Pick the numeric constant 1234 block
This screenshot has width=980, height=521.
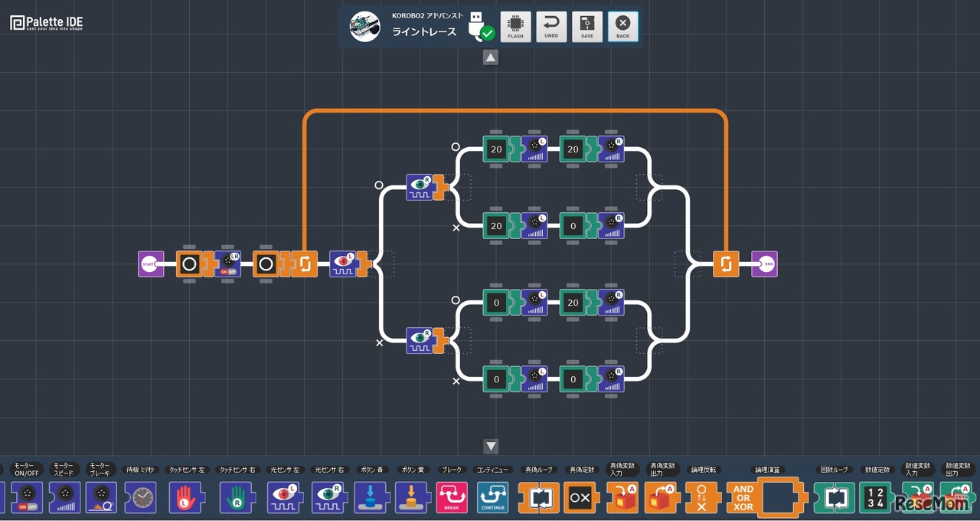[876, 497]
